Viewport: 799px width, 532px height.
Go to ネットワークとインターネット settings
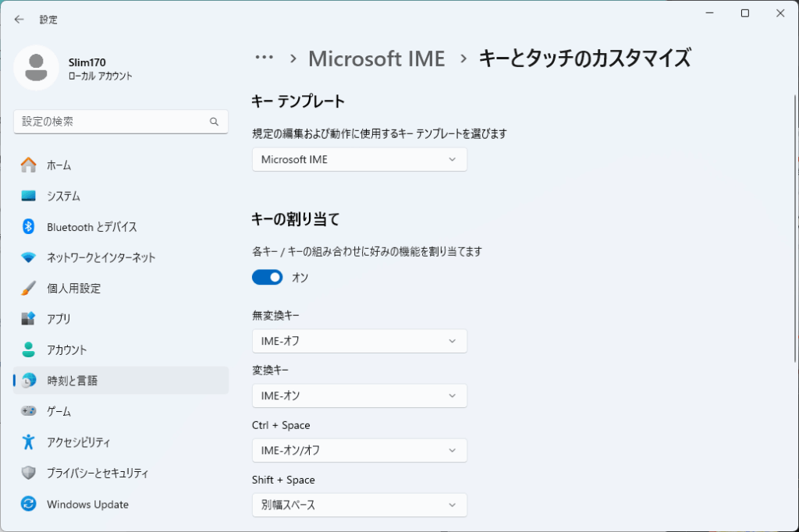(x=121, y=257)
